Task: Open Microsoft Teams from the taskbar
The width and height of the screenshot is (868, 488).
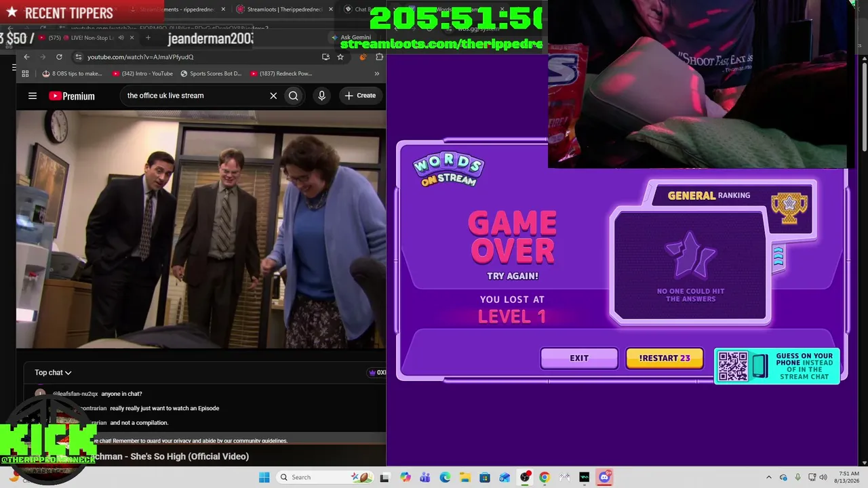Action: (425, 477)
